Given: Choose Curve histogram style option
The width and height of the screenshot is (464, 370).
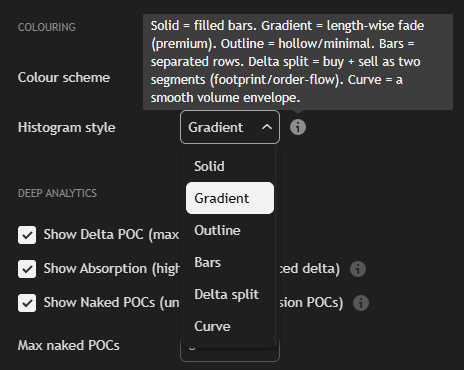Looking at the screenshot, I should pos(230,326).
